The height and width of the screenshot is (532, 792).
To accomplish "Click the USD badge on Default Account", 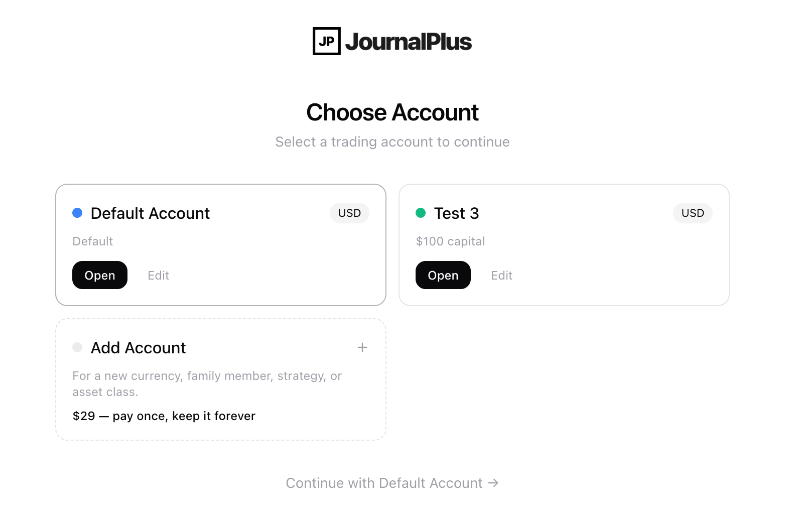I will coord(349,213).
